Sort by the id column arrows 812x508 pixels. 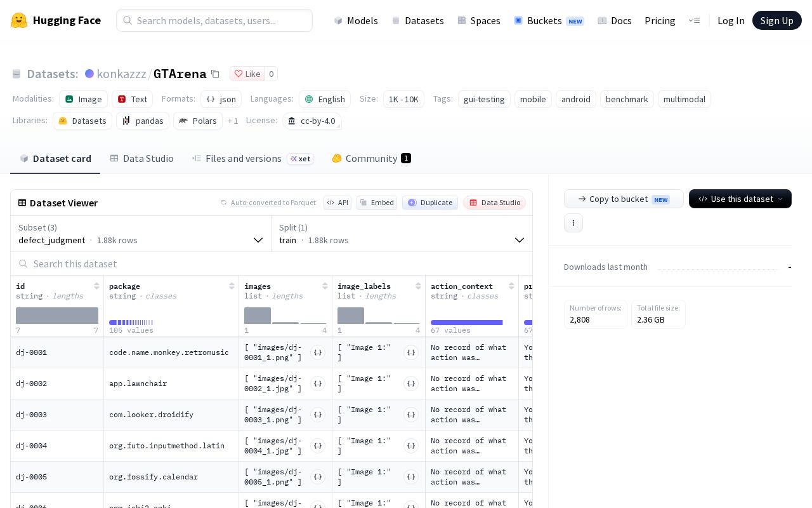click(96, 286)
